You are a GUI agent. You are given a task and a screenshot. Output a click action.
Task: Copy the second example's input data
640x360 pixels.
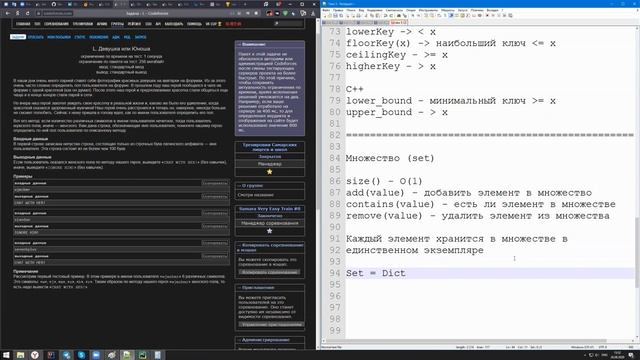[x=215, y=213]
